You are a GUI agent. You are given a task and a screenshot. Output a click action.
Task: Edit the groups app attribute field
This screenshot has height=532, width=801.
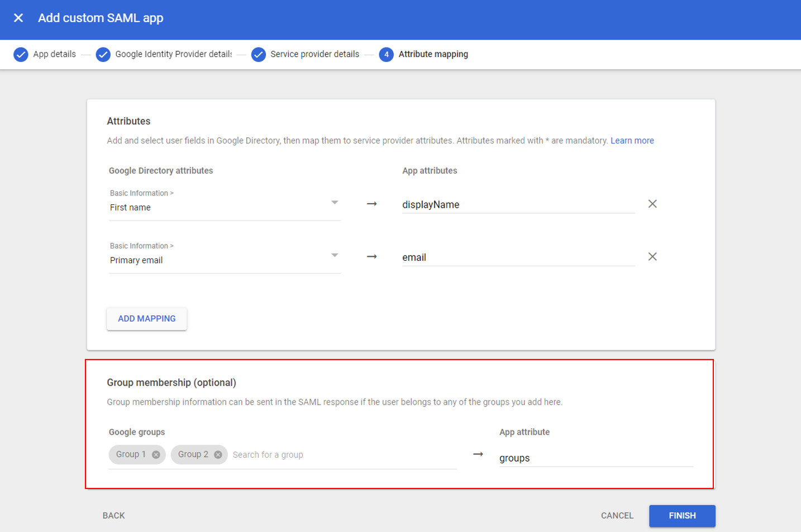point(596,458)
